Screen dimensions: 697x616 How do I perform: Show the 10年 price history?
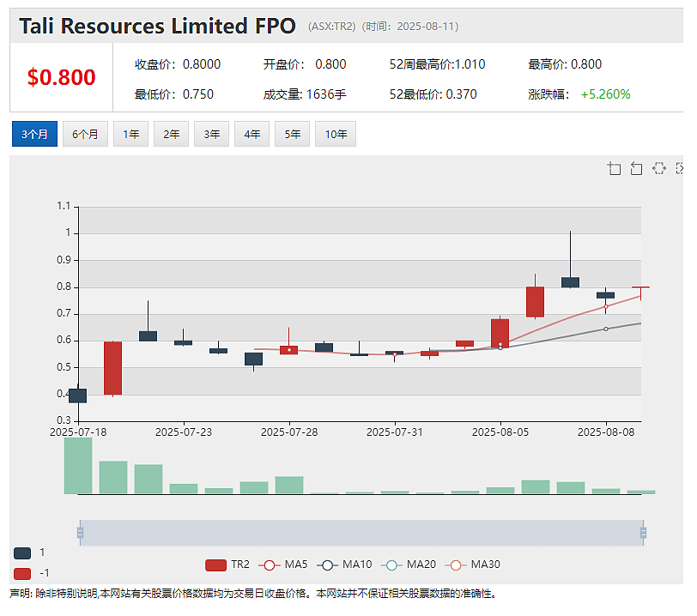tap(336, 134)
